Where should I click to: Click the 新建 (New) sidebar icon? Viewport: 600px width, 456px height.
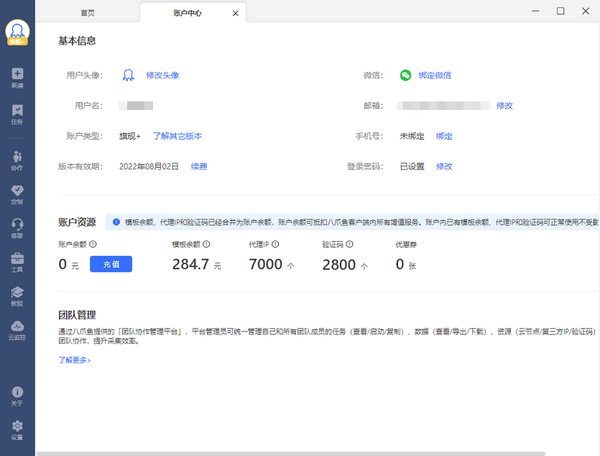pyautogui.click(x=17, y=78)
